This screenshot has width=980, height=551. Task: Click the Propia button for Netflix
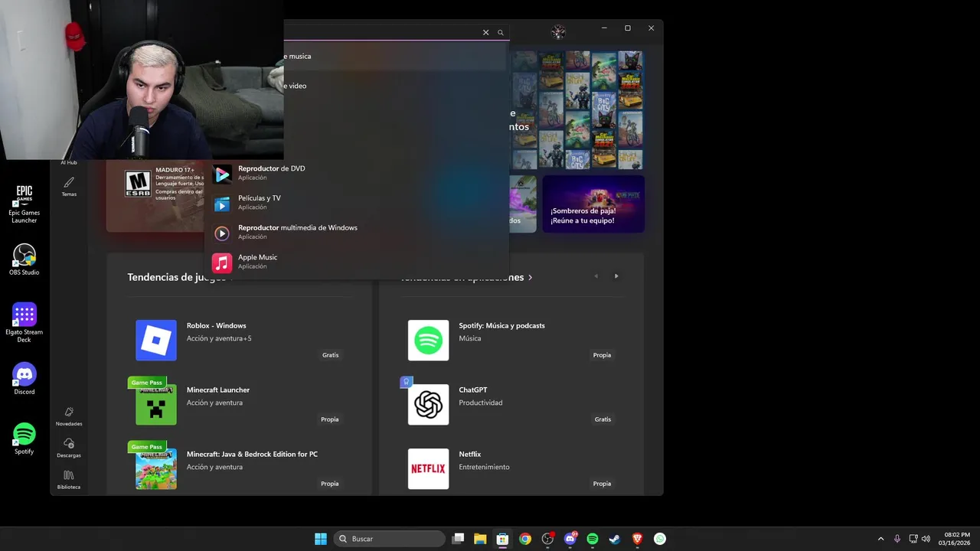click(603, 484)
